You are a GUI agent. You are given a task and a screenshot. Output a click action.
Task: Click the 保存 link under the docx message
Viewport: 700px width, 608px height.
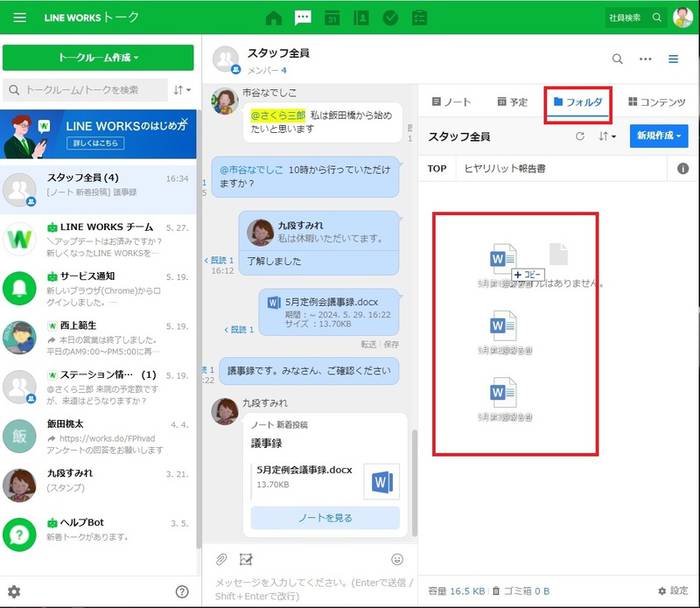(391, 344)
